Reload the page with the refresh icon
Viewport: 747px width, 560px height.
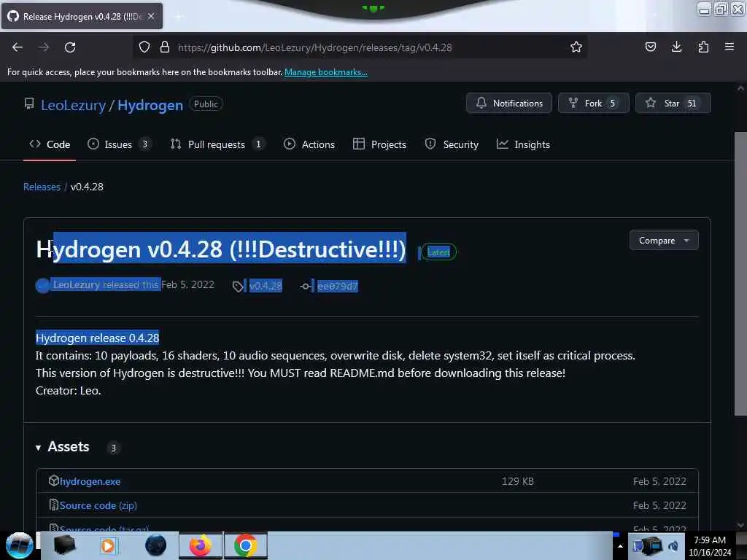click(x=70, y=47)
